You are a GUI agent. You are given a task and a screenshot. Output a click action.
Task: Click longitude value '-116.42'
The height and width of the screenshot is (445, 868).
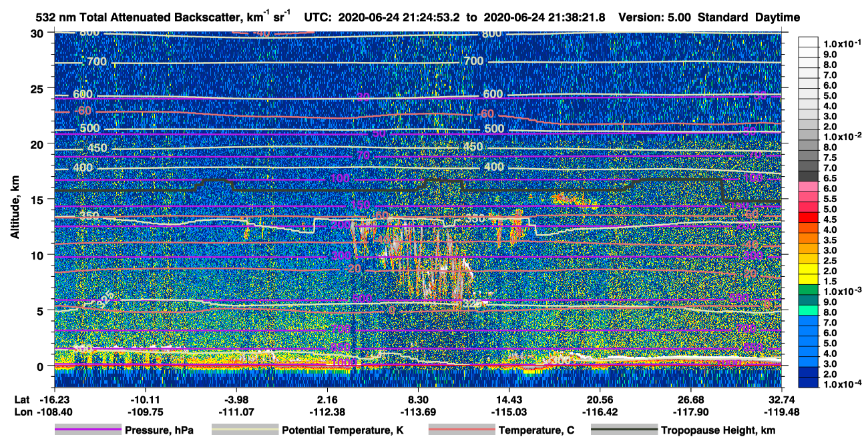600,412
